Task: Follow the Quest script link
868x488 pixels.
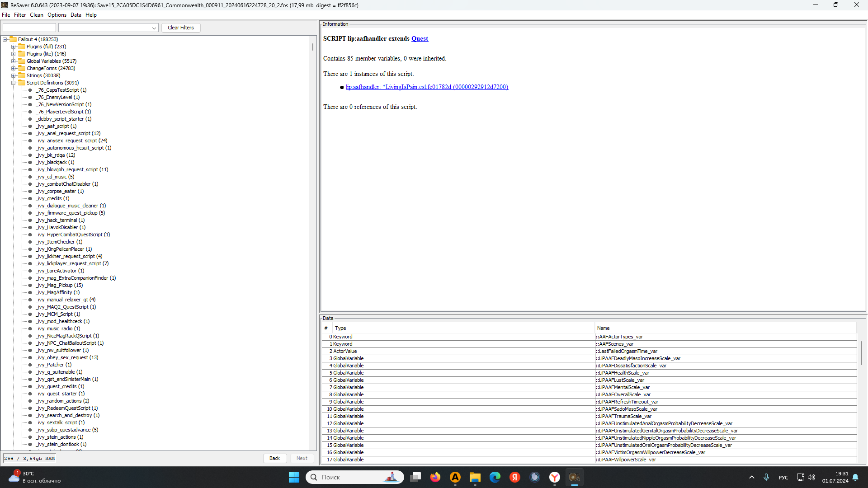Action: point(420,39)
